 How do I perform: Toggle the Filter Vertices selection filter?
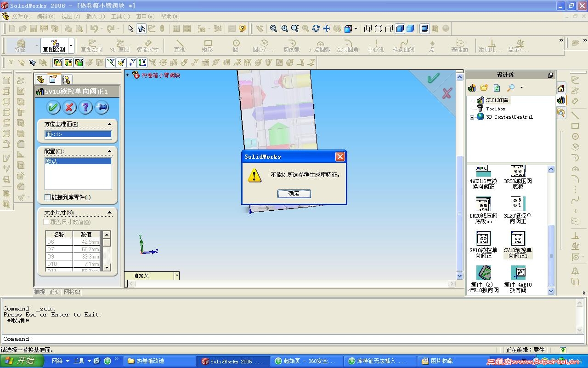(58, 63)
